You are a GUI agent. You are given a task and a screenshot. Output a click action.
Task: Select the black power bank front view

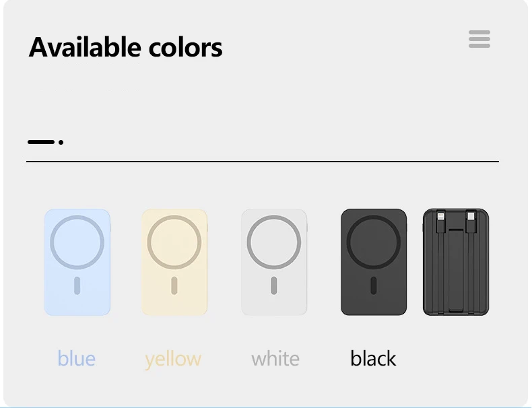374,262
